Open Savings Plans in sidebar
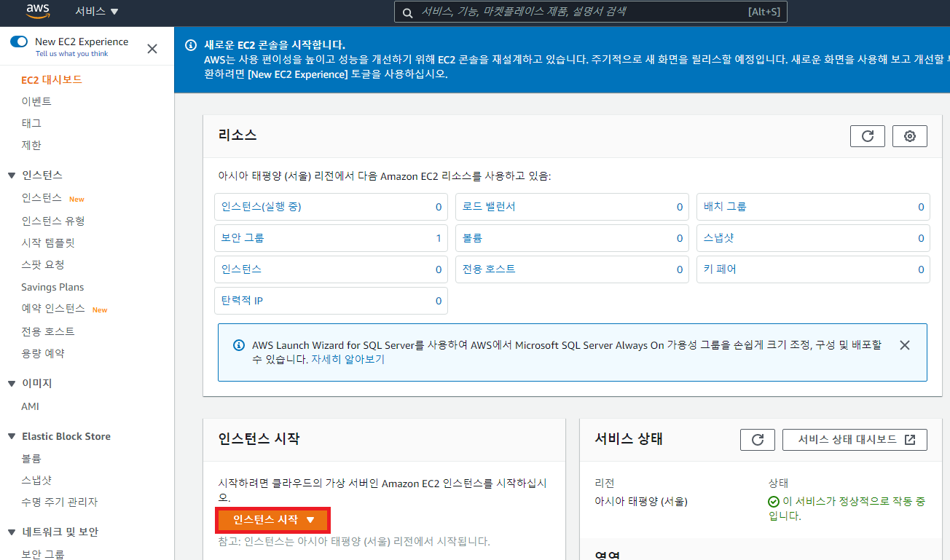The height and width of the screenshot is (560, 950). (52, 287)
